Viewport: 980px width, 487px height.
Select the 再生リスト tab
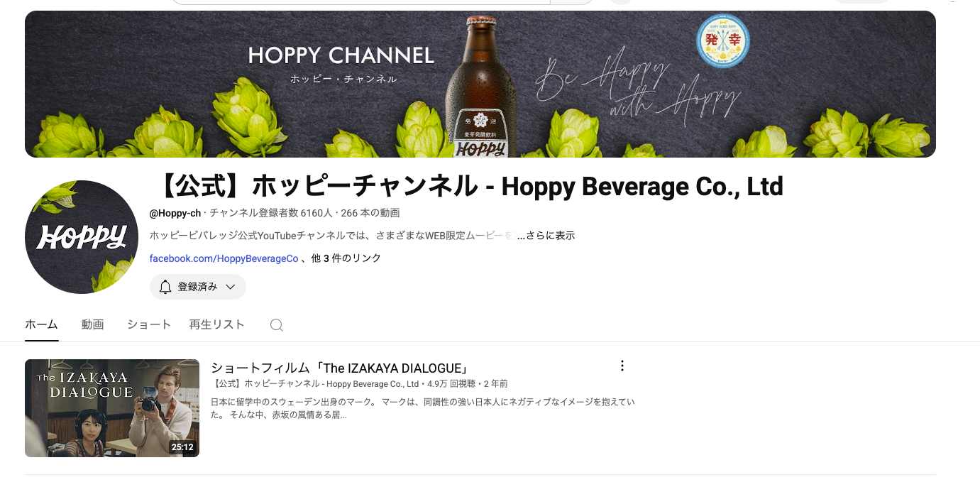[x=216, y=324]
